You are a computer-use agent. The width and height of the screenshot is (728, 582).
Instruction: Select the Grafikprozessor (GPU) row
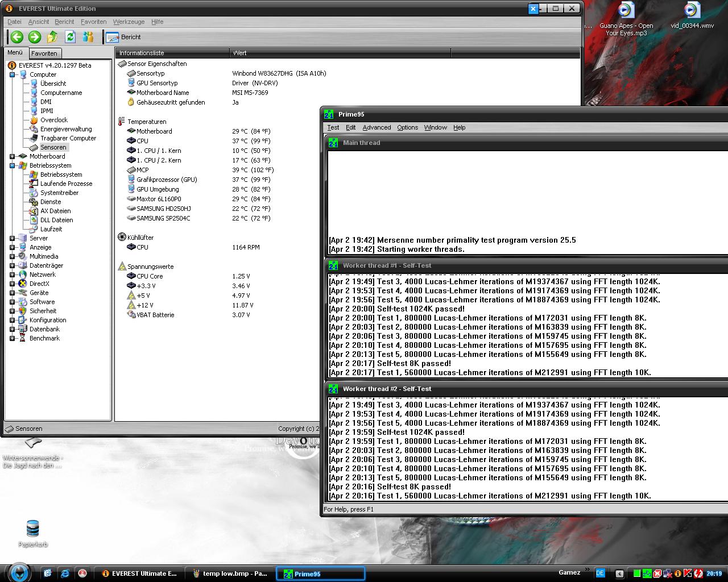[167, 180]
